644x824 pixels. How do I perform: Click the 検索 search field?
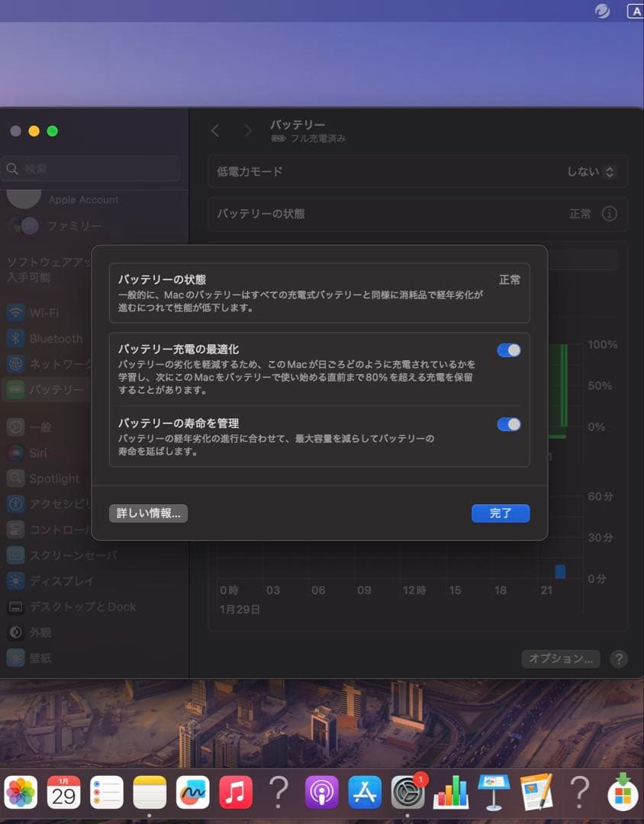coord(92,169)
